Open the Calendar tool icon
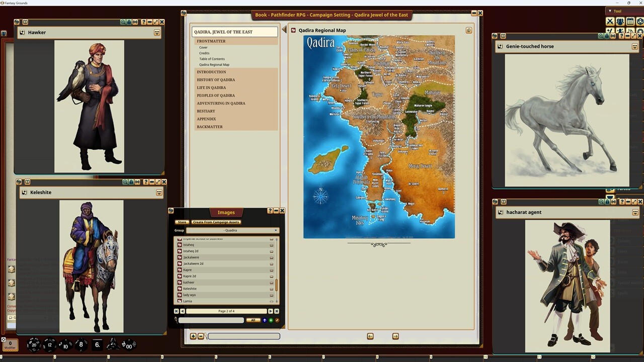The image size is (644, 362). click(x=629, y=21)
